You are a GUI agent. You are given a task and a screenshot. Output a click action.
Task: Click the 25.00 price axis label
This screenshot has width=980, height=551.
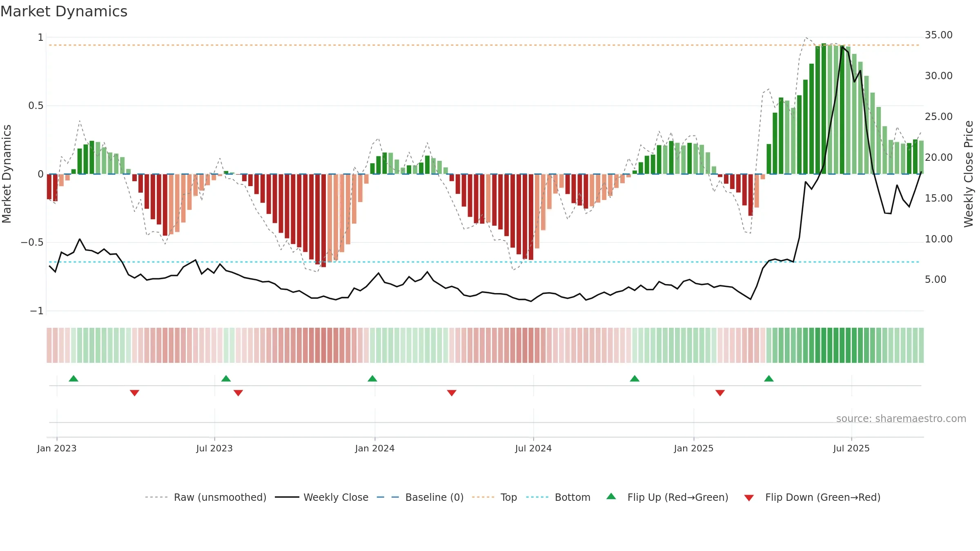[939, 117]
